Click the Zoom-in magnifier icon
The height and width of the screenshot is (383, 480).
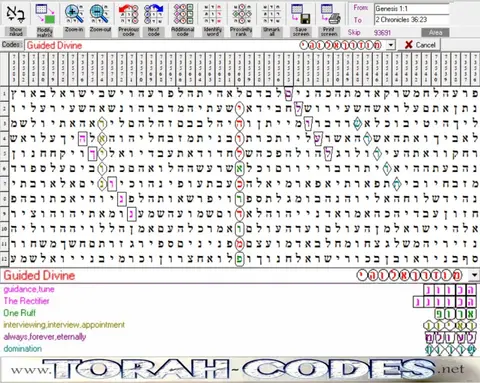pos(74,14)
